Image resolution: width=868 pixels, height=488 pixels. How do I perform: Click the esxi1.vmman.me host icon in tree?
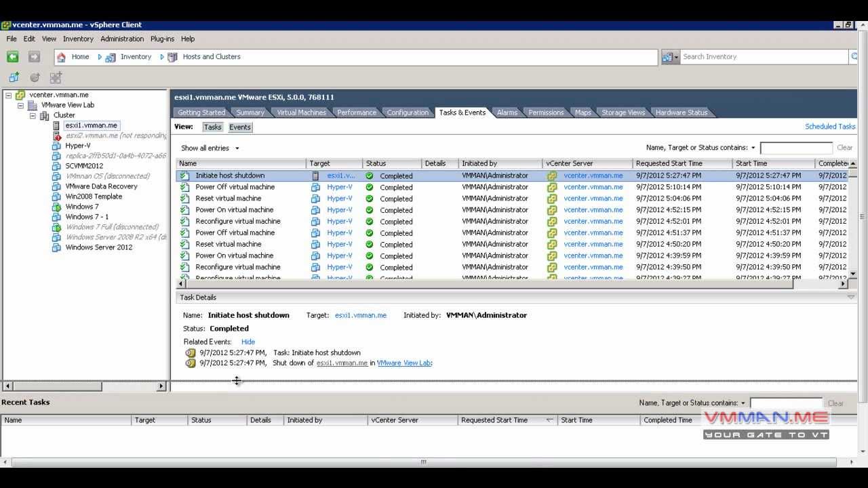pyautogui.click(x=57, y=126)
